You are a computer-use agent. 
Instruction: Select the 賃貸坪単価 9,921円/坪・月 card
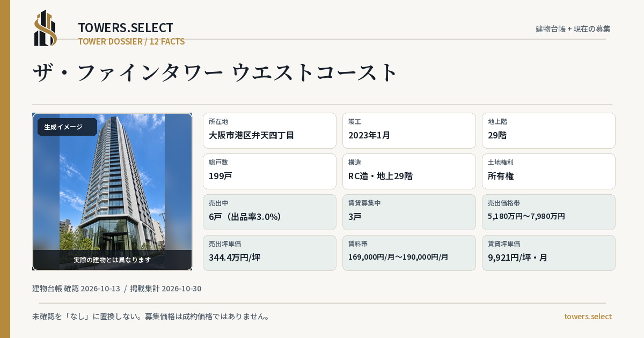[548, 253]
